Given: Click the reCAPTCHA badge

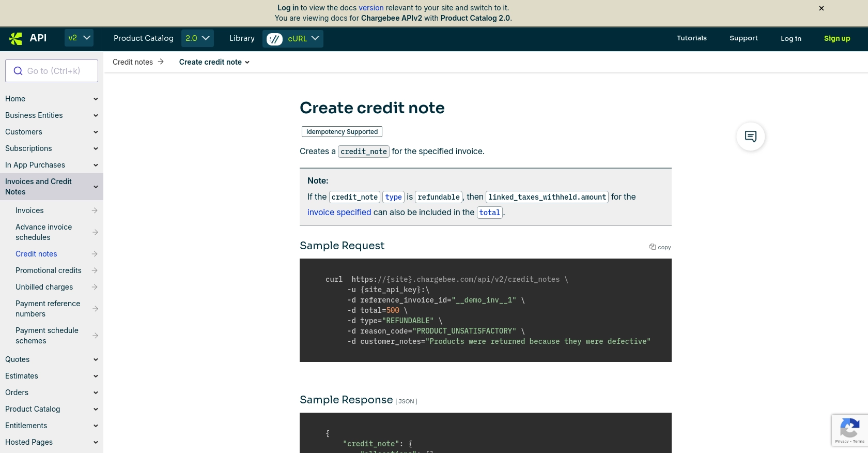Looking at the screenshot, I should pyautogui.click(x=849, y=430).
